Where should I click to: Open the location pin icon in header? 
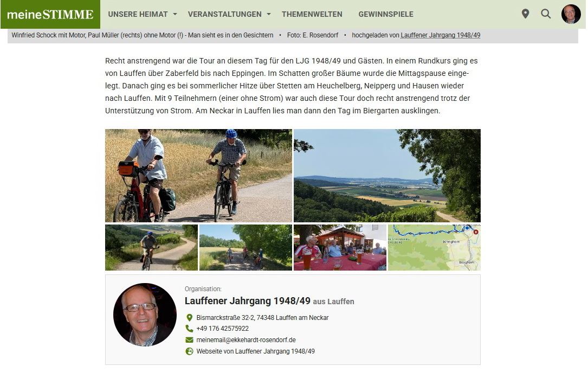[x=525, y=14]
